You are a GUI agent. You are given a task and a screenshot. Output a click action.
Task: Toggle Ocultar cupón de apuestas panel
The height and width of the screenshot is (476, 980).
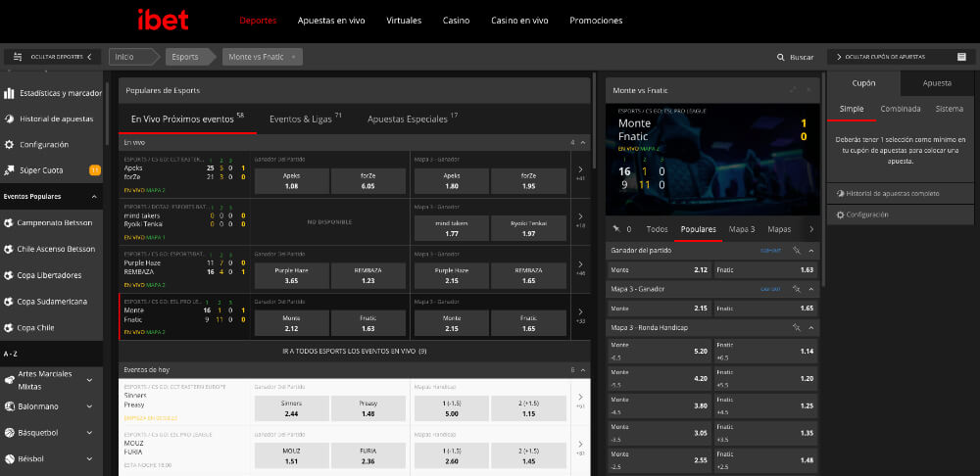(x=900, y=57)
